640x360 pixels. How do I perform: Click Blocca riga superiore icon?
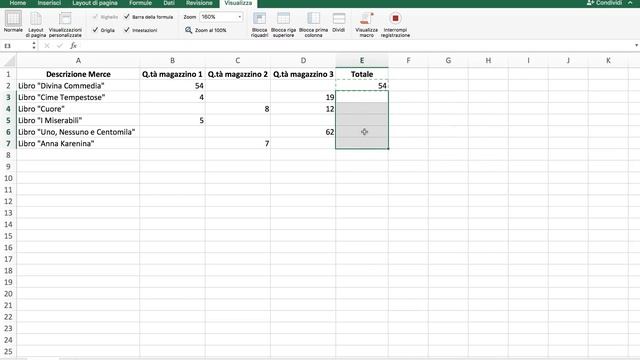283,18
